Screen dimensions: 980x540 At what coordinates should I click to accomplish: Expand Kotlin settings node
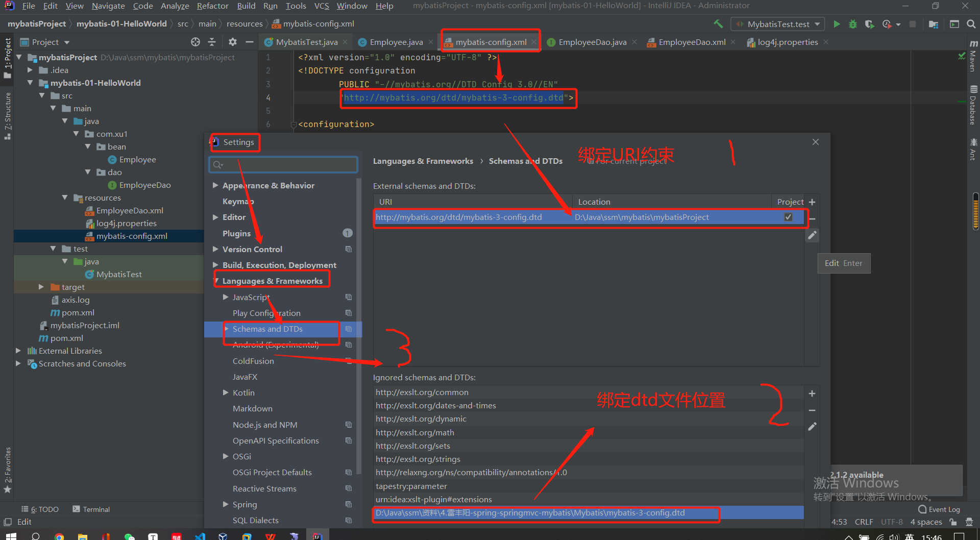[226, 392]
